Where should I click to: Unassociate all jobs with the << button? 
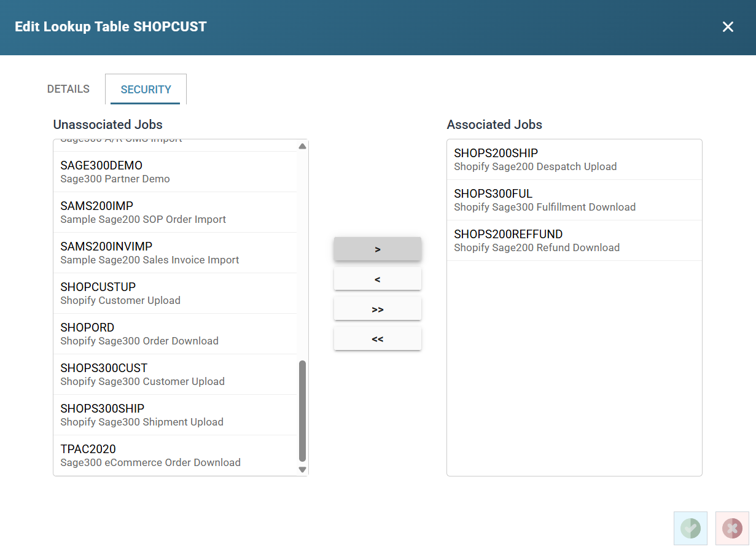378,339
